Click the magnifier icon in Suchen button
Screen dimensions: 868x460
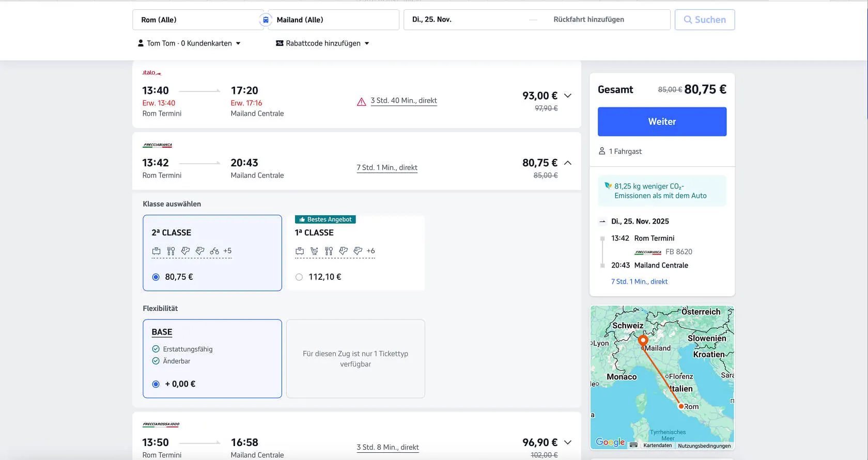pos(688,20)
